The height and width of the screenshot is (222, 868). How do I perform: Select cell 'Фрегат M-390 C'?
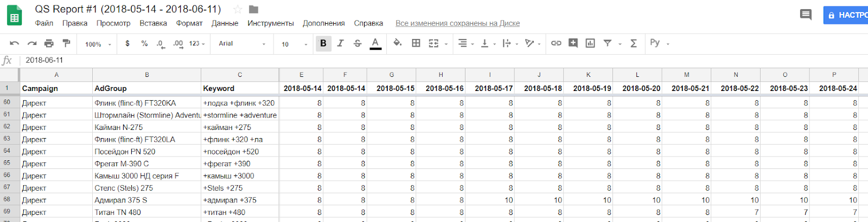coord(146,164)
